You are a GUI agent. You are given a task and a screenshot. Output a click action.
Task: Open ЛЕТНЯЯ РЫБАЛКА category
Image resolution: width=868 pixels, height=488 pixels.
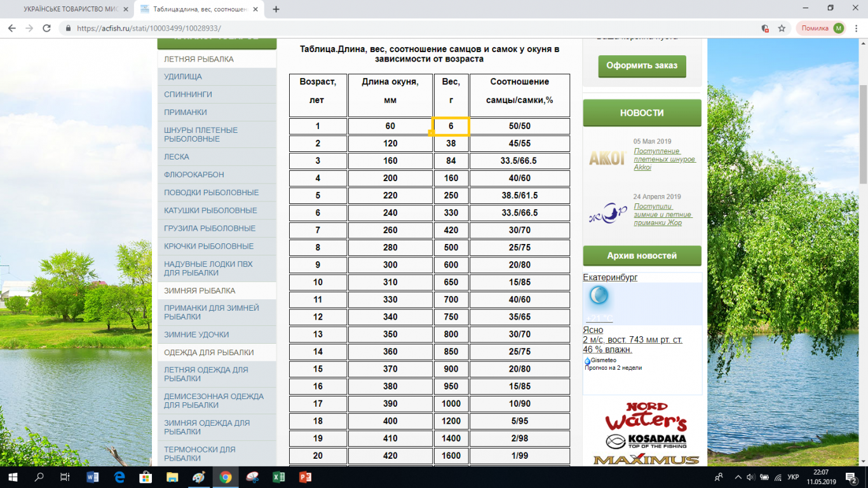[217, 59]
